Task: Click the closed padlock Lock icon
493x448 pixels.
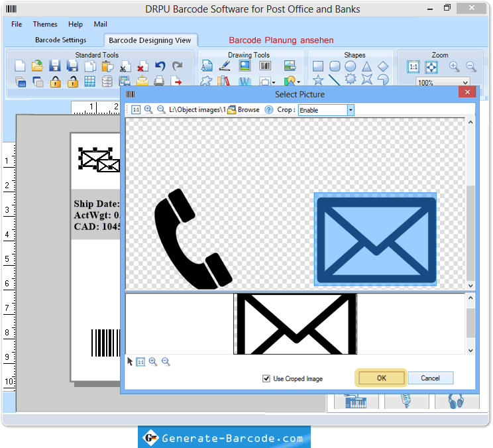Action: pos(56,82)
